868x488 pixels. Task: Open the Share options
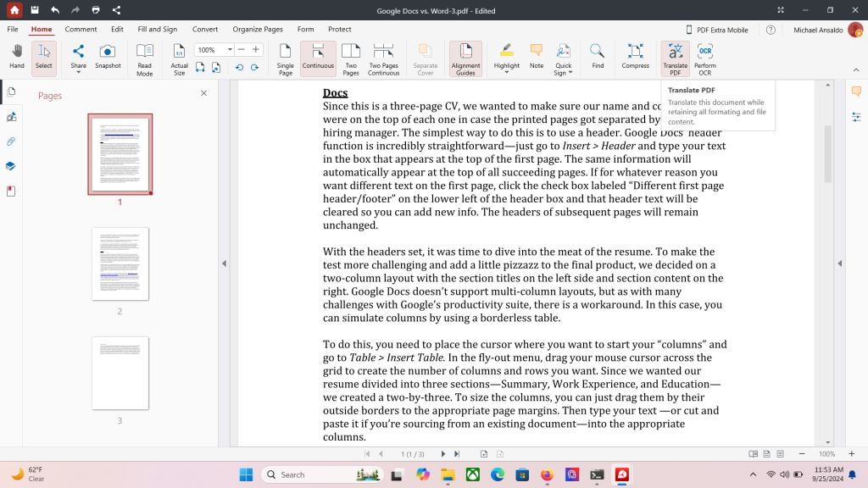78,58
